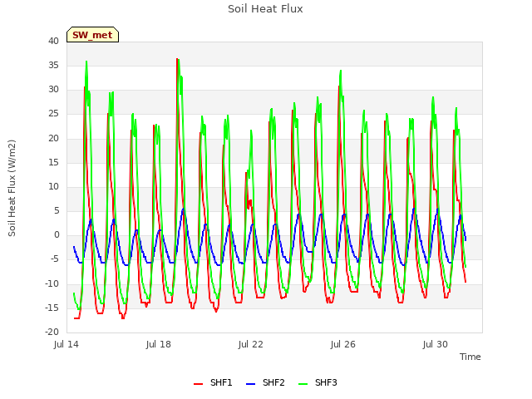Toggle the SHF2 legend entry

pyautogui.click(x=265, y=382)
